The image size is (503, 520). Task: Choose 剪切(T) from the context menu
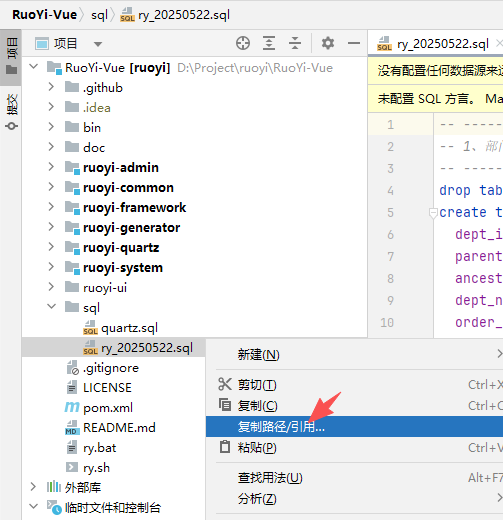click(354, 385)
